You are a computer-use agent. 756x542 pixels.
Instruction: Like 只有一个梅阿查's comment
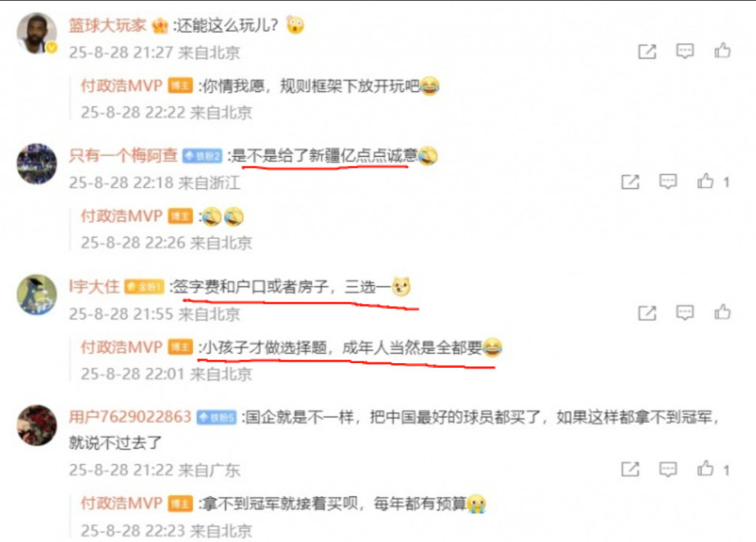click(706, 181)
